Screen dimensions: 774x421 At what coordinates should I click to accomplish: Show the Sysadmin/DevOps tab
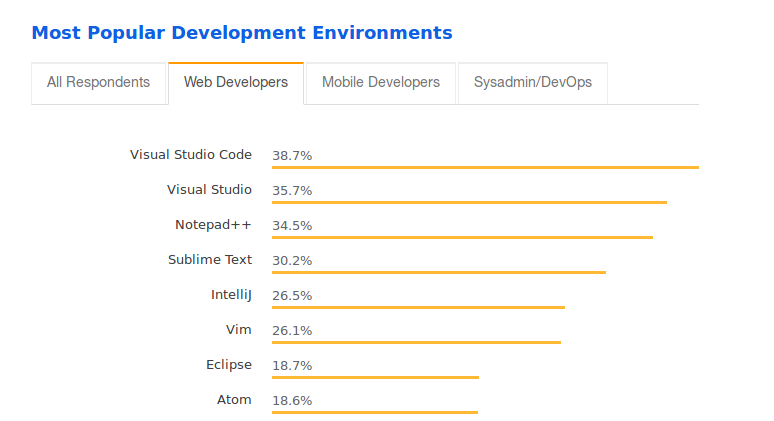click(533, 83)
